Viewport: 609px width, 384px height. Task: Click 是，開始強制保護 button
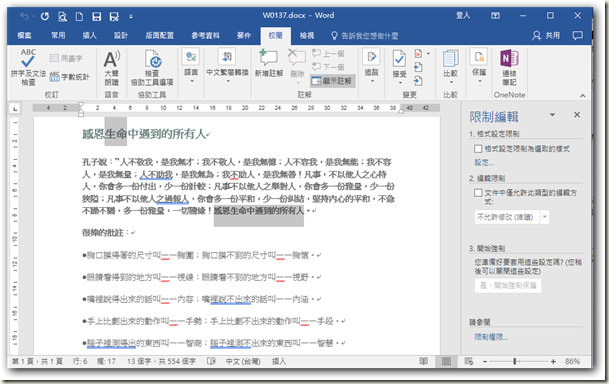[x=508, y=286]
